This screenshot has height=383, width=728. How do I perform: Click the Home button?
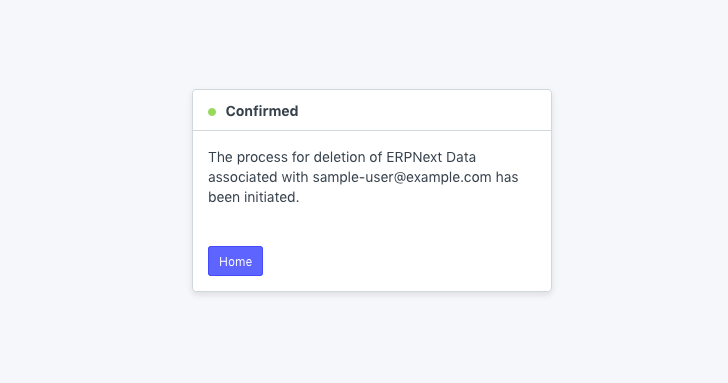235,261
